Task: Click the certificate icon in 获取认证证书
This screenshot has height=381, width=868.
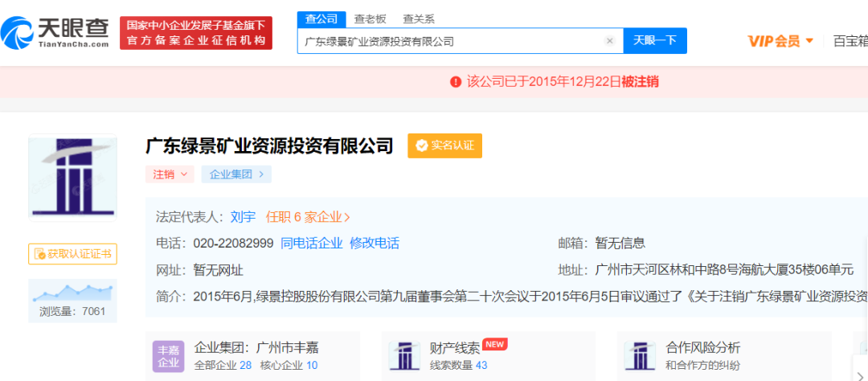Action: (39, 254)
